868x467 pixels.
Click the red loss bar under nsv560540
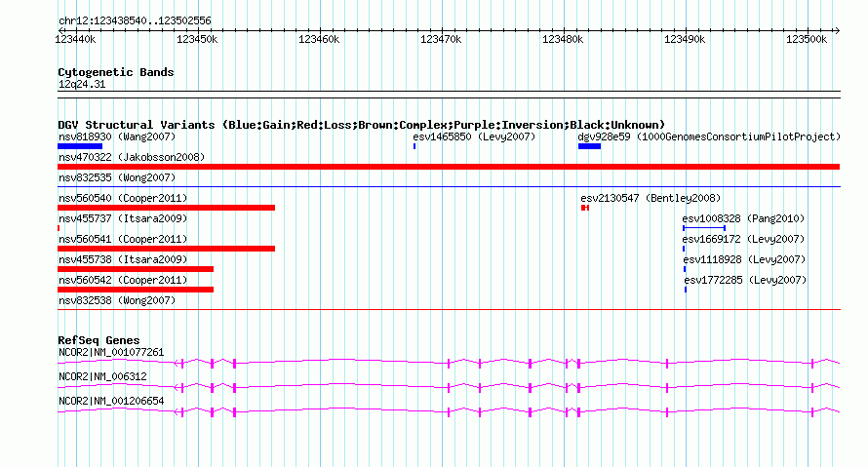point(166,208)
